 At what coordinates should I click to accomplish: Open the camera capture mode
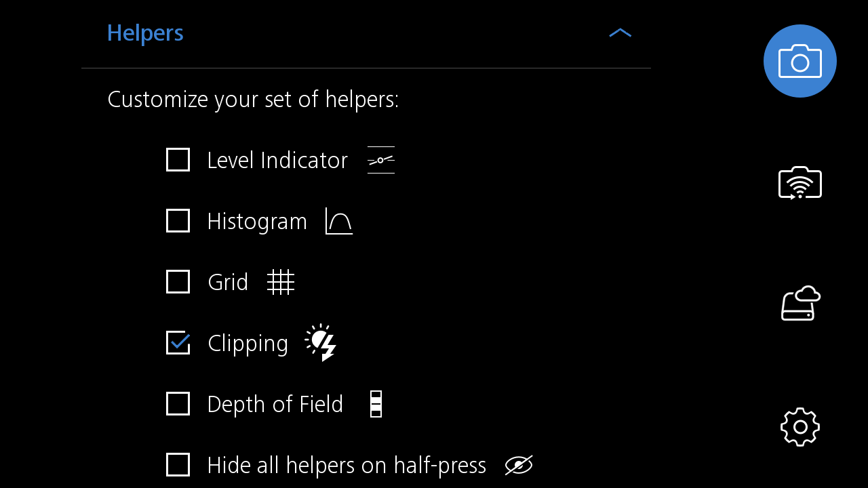coord(800,61)
